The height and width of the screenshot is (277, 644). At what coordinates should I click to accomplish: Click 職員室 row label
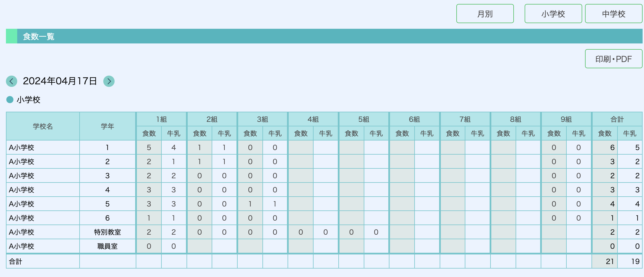[x=108, y=246]
